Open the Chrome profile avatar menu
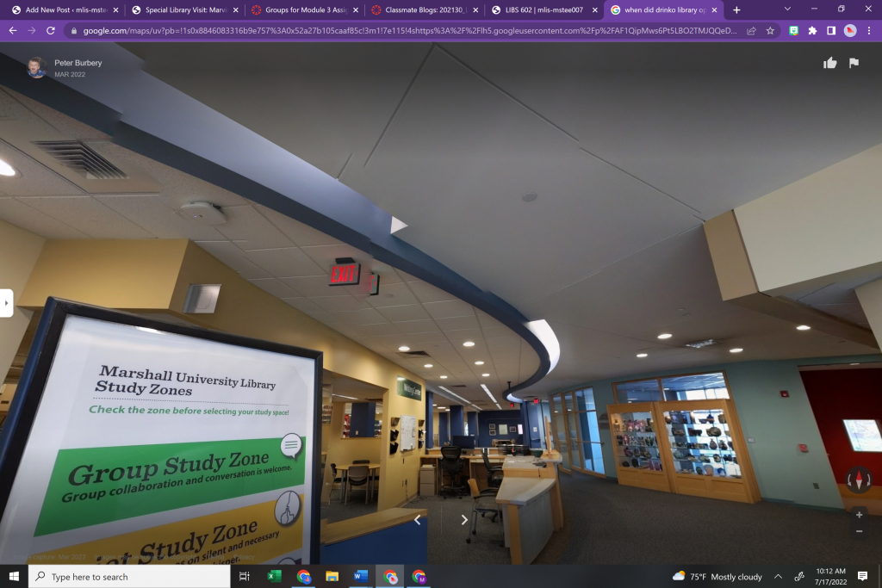The width and height of the screenshot is (882, 588). 850,31
